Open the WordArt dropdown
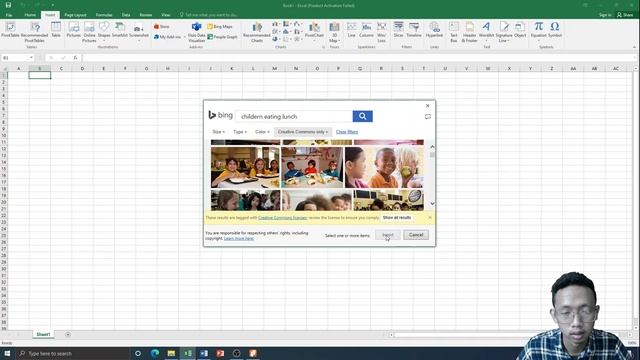The width and height of the screenshot is (640, 360). point(486,31)
